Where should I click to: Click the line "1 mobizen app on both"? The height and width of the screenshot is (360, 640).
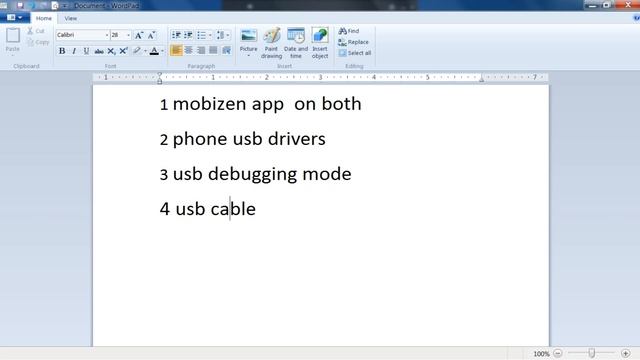click(x=260, y=104)
